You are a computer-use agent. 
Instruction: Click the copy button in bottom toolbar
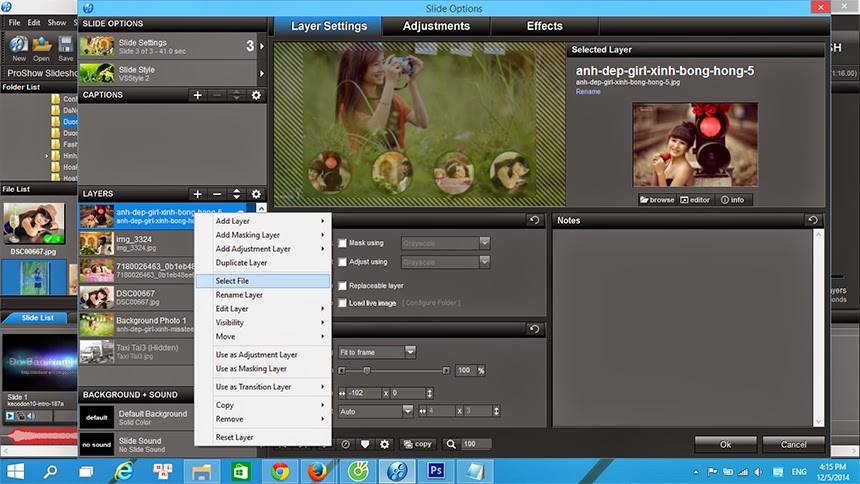418,444
